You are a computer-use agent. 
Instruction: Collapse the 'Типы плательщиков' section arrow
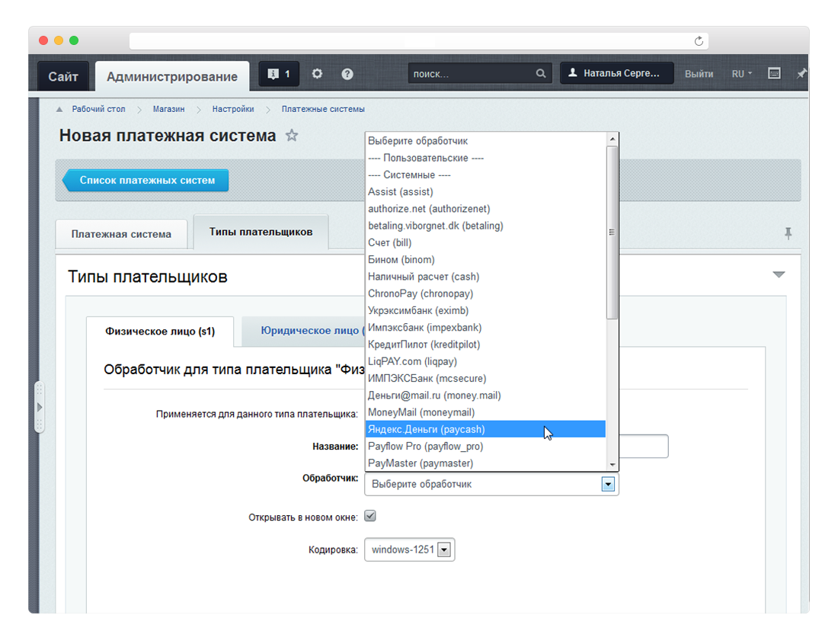coord(779,274)
